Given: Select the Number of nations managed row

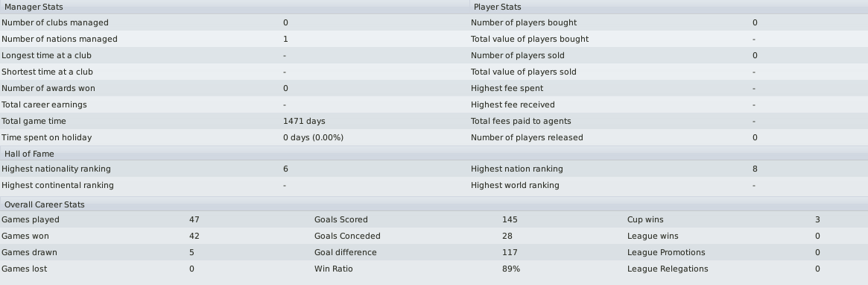Looking at the screenshot, I should [x=235, y=39].
